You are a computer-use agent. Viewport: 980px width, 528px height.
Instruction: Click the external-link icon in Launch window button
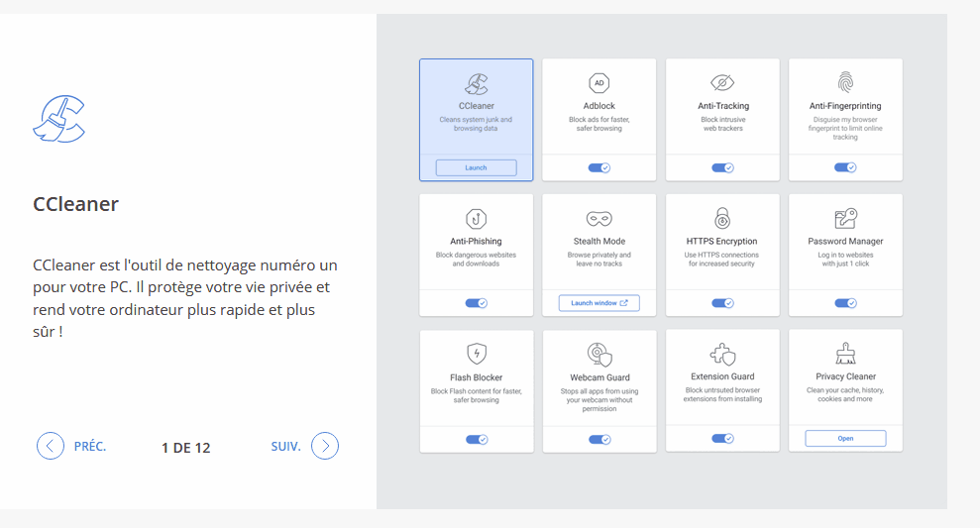623,303
